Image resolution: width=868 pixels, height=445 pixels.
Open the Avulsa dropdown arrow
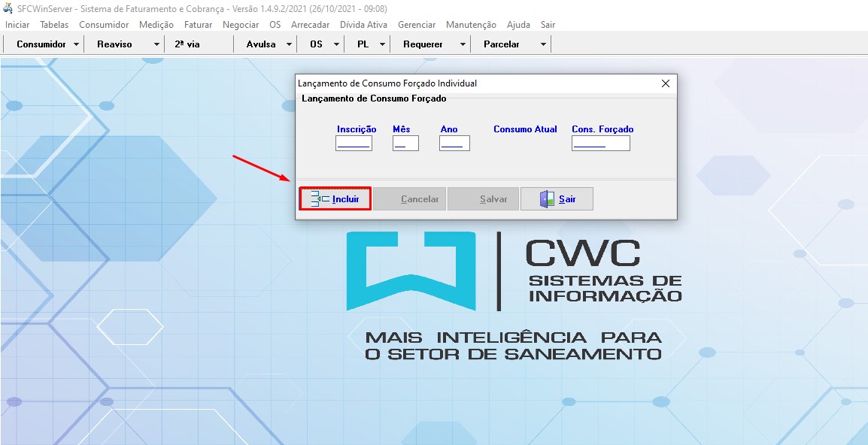point(289,44)
